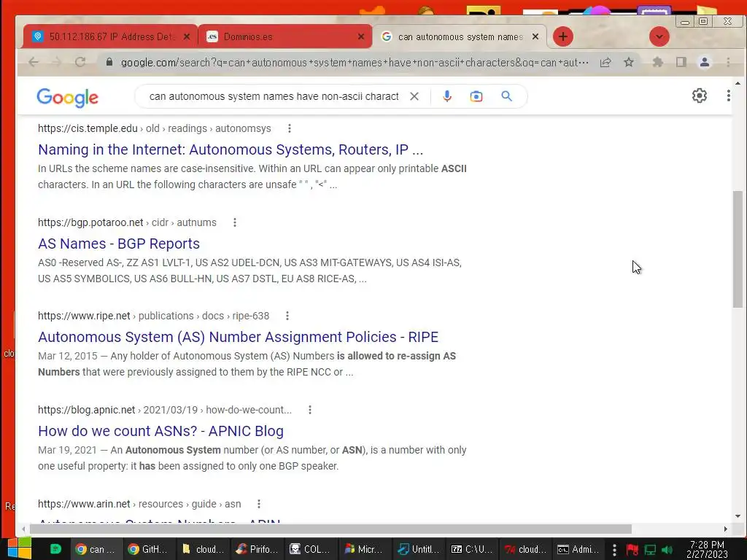This screenshot has width=747, height=560.
Task: Open the site padlock info icon
Action: (x=109, y=62)
